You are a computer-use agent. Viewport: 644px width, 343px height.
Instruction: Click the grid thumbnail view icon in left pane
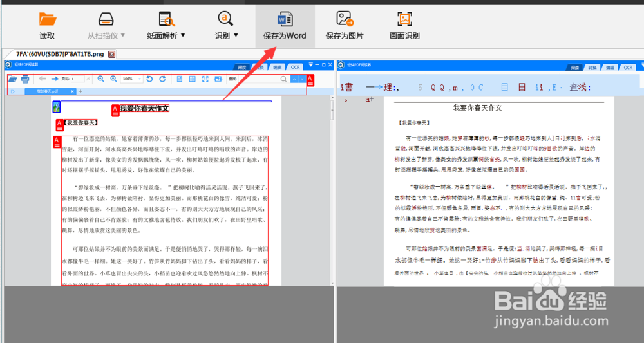coord(192,79)
